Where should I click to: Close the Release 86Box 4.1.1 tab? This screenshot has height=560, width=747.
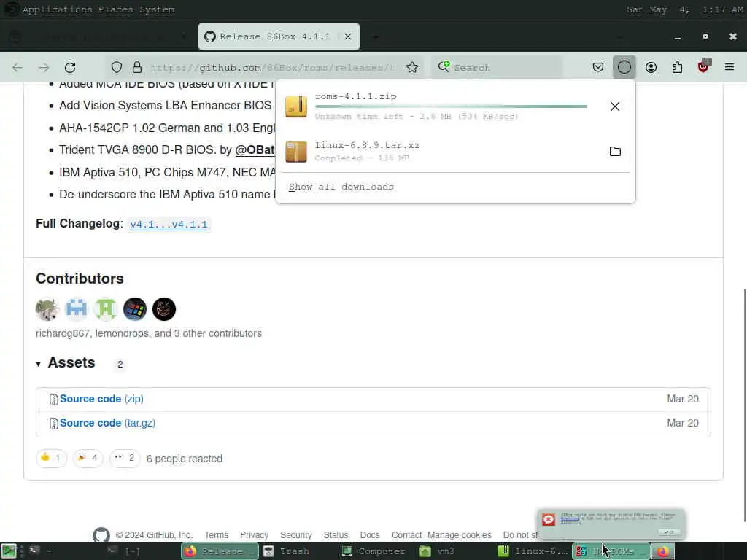(x=348, y=36)
